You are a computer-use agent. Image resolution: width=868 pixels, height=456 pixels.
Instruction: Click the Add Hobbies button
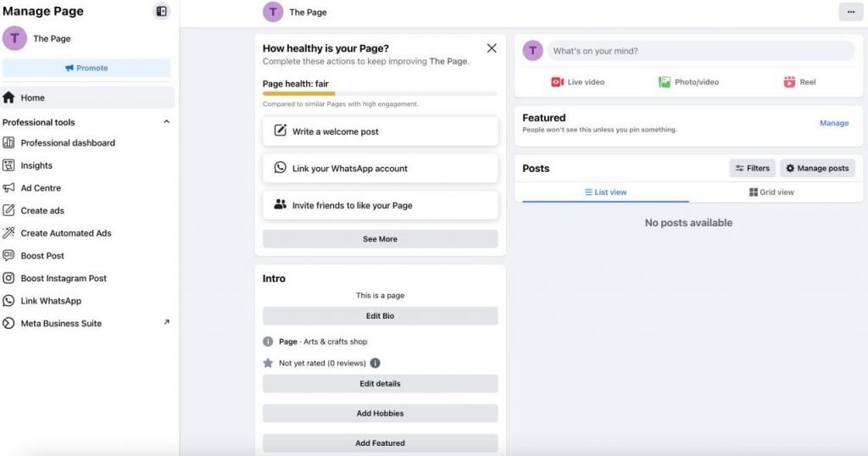click(x=380, y=414)
